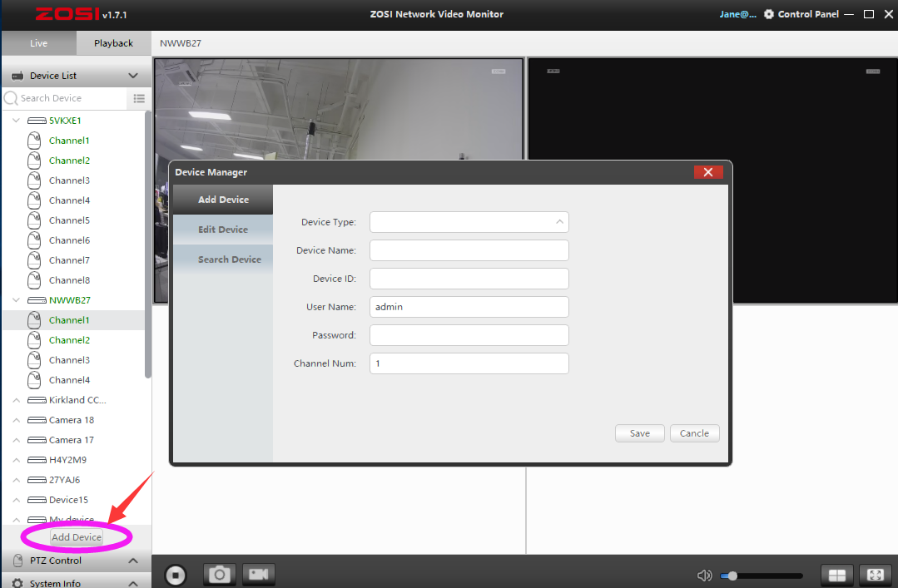Image resolution: width=898 pixels, height=588 pixels.
Task: Click the Save button
Action: pos(639,433)
